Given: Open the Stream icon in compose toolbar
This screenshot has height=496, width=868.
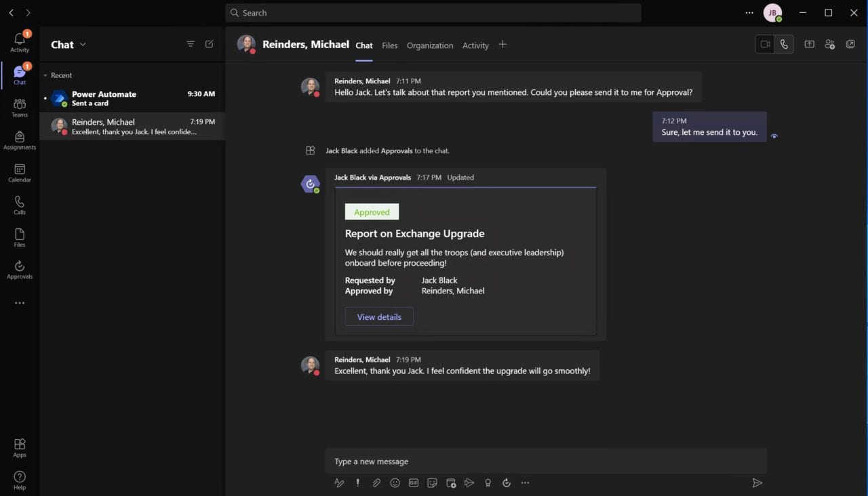Looking at the screenshot, I should tap(469, 483).
